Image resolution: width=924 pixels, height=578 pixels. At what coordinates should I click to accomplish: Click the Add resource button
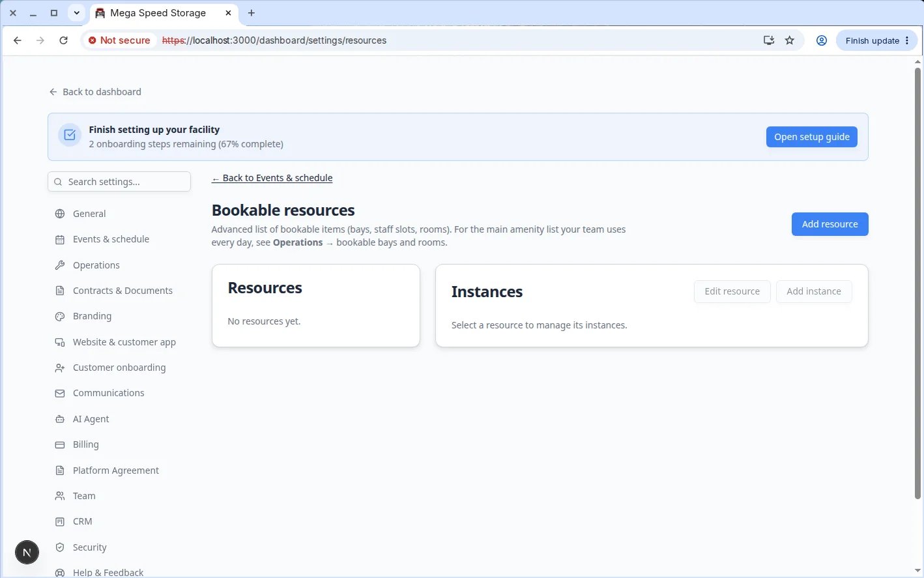[830, 224]
